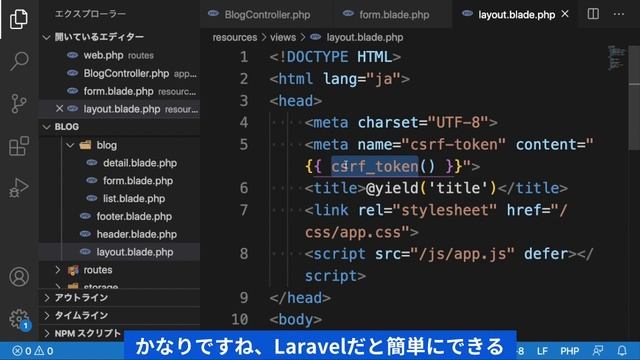Open web.php from open editors
Viewport: 640px width, 360px height.
[118, 55]
